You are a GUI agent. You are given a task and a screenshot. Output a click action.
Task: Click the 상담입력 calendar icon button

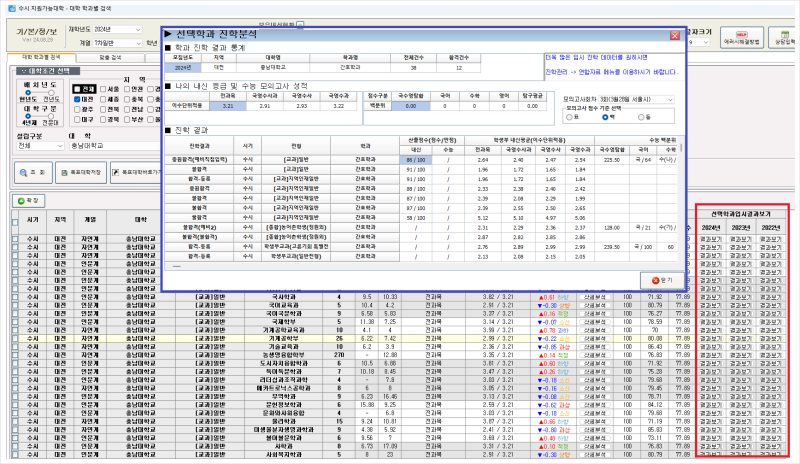pos(784,38)
